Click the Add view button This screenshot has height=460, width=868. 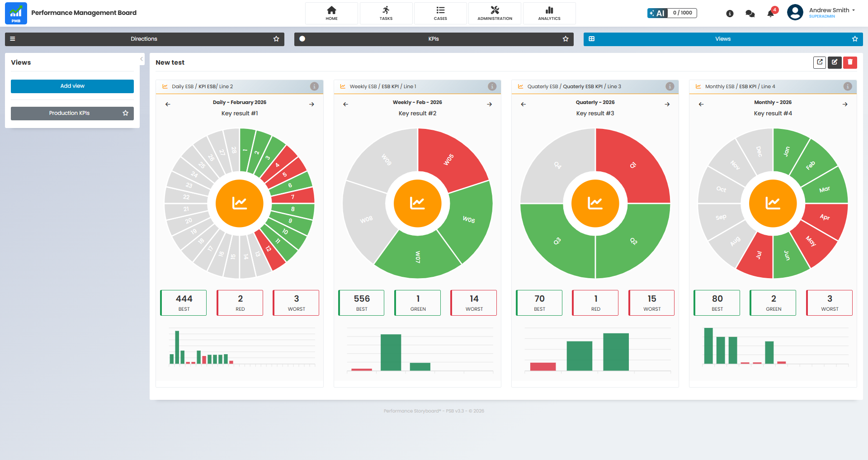(72, 86)
